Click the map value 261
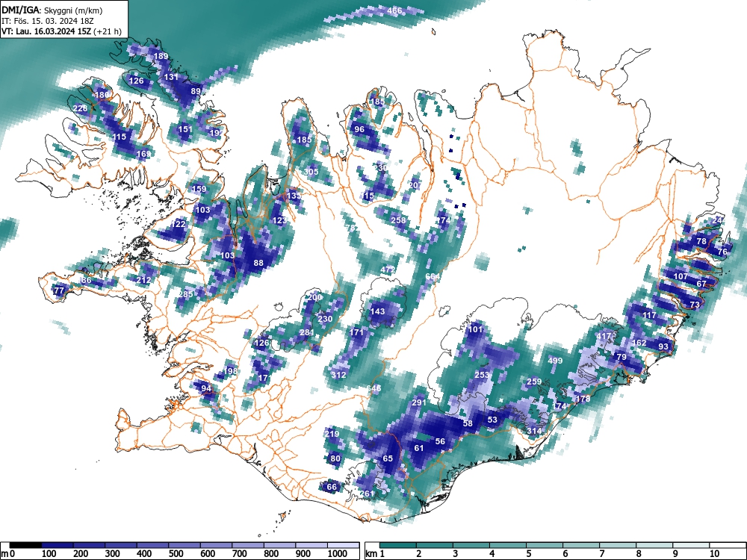The image size is (747, 560). pos(367,494)
